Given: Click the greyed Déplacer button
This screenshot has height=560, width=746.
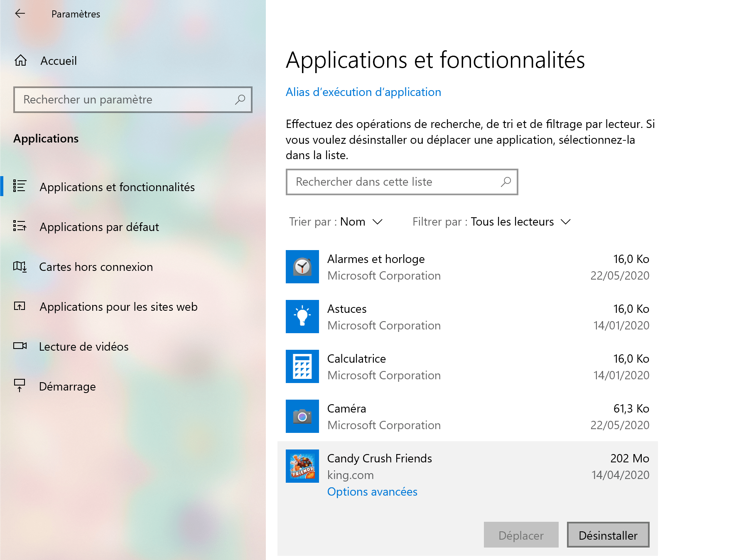Looking at the screenshot, I should 521,535.
